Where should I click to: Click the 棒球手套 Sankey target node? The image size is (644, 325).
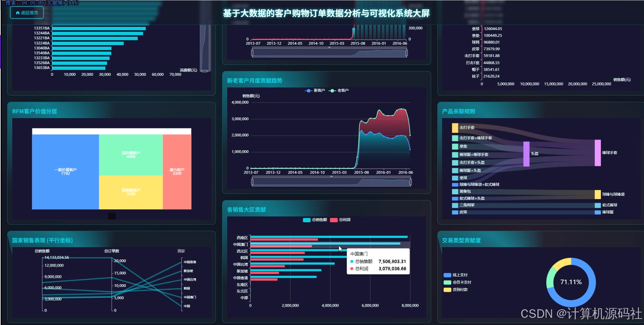click(x=598, y=153)
